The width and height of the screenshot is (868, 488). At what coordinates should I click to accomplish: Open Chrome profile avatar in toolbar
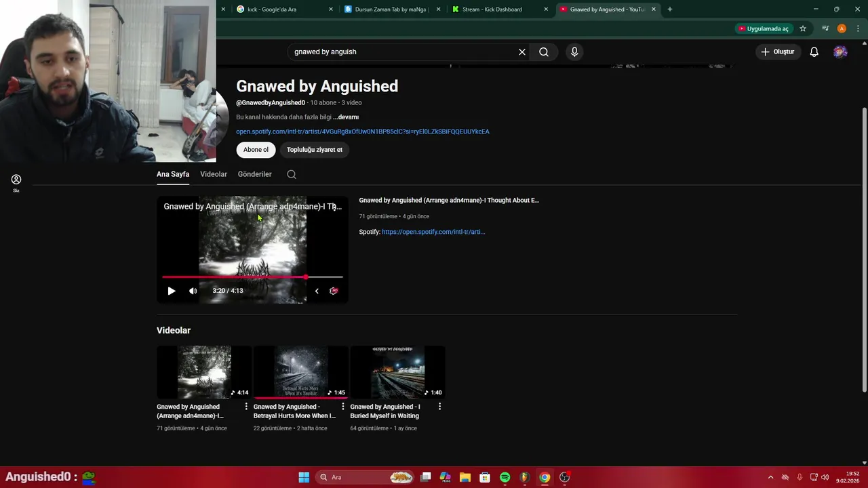[x=842, y=28]
